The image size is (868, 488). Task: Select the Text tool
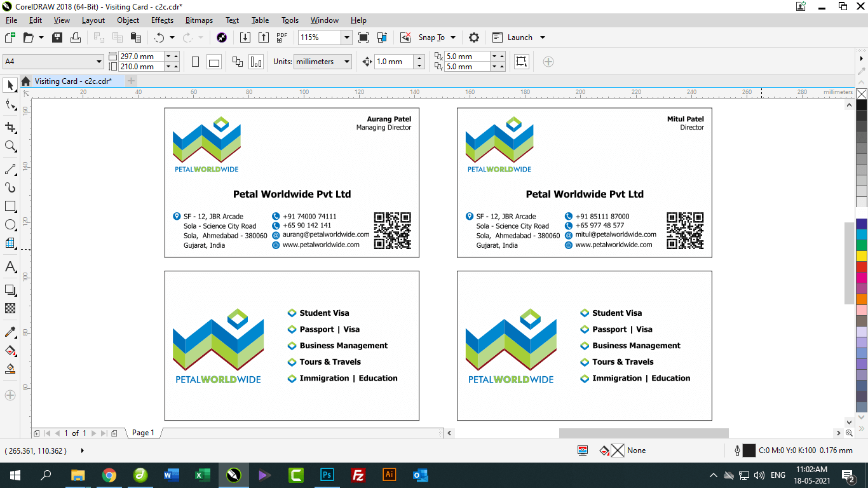10,267
